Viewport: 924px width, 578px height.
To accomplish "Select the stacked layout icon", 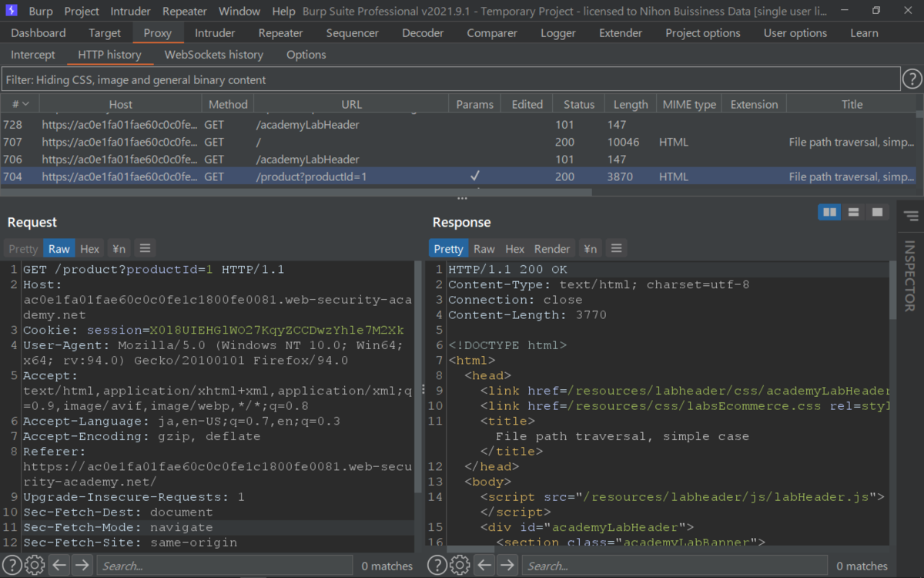I will click(x=853, y=212).
